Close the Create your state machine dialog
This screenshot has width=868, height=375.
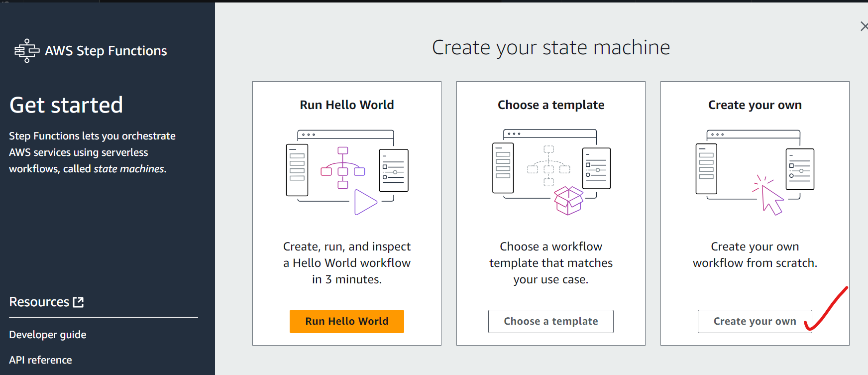pyautogui.click(x=864, y=26)
